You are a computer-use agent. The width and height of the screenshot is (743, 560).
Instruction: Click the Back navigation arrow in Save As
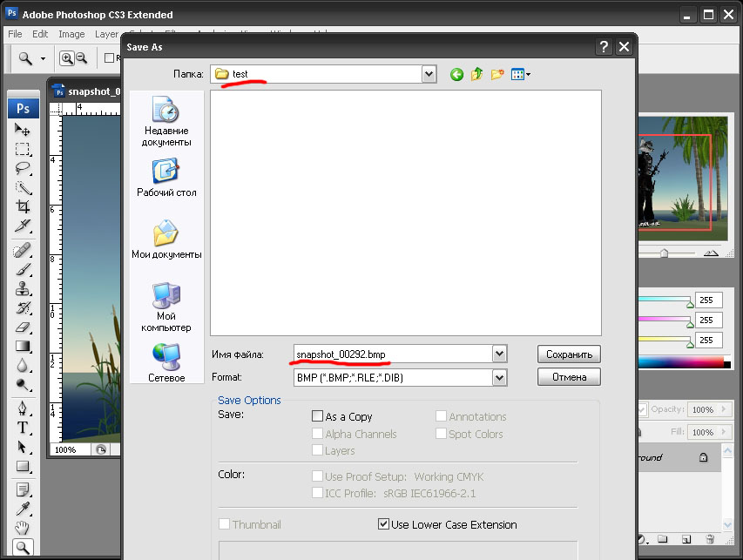coord(456,75)
